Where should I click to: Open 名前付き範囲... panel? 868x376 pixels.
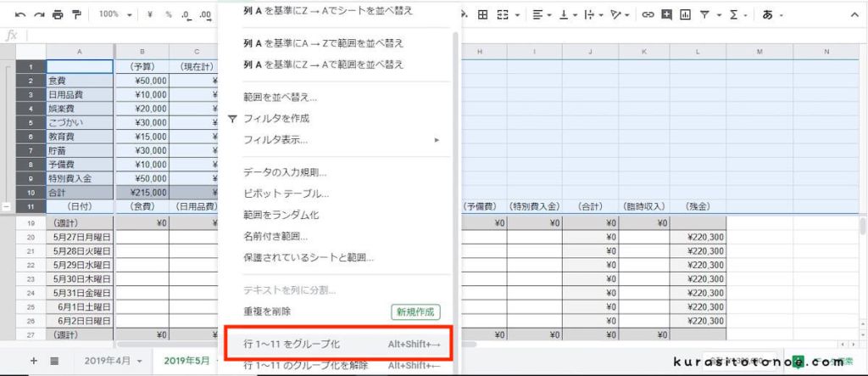(275, 236)
